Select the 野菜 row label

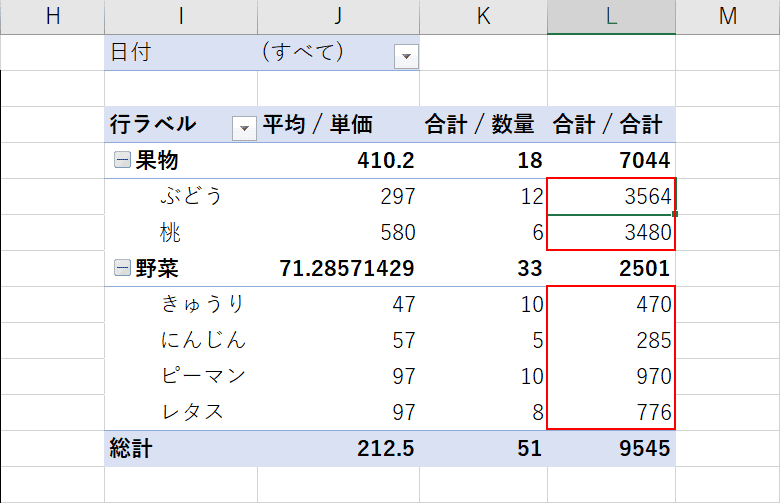[x=181, y=268]
